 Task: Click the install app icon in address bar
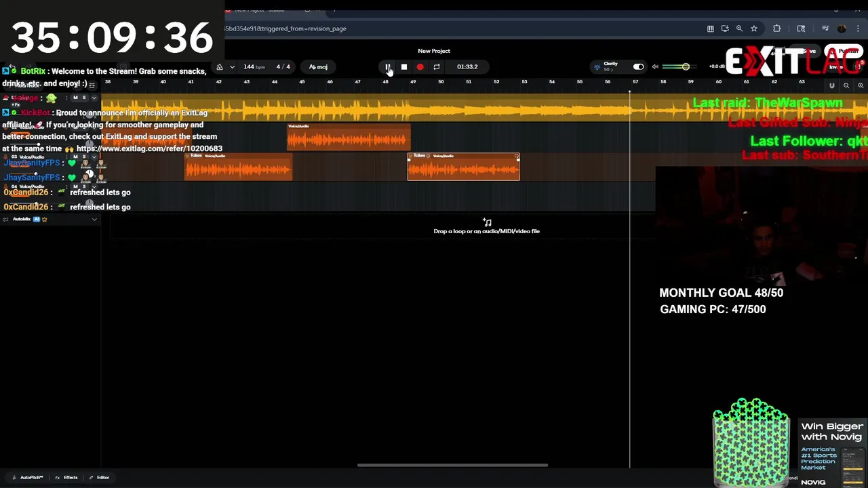click(725, 28)
